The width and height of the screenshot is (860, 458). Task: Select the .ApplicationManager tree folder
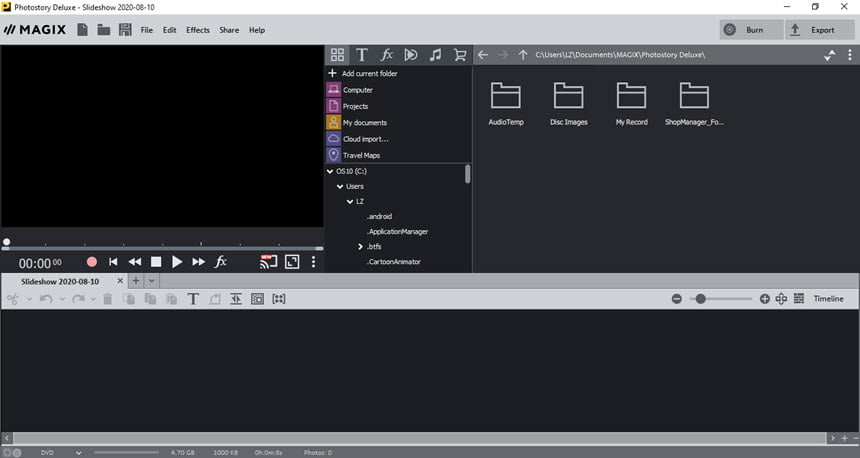[398, 231]
